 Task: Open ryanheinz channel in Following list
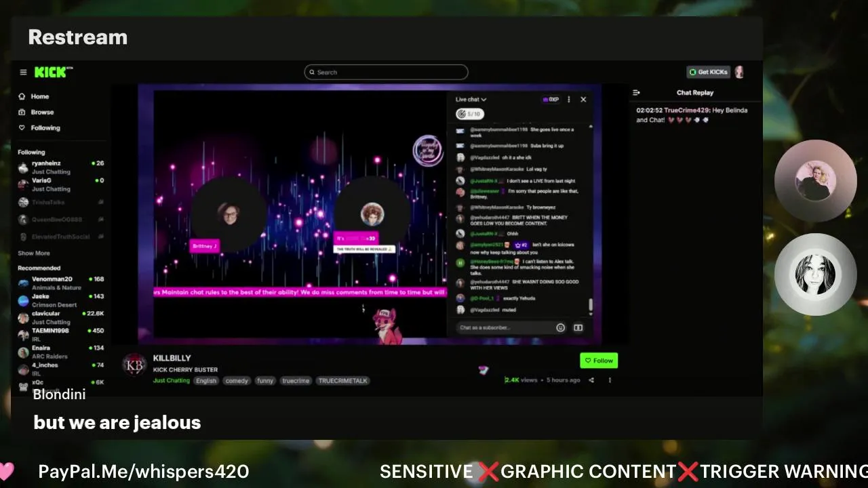[61, 167]
